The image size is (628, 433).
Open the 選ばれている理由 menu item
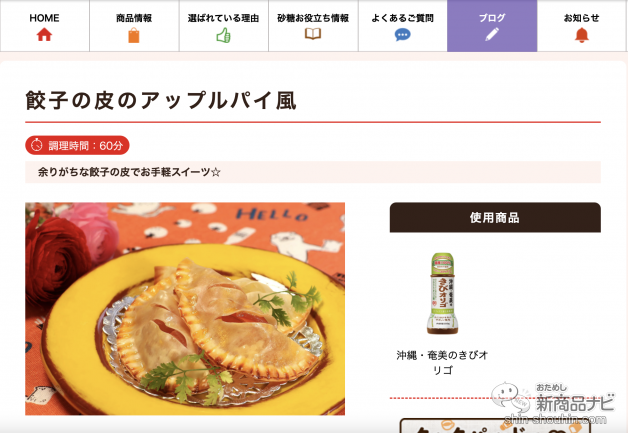pos(223,18)
